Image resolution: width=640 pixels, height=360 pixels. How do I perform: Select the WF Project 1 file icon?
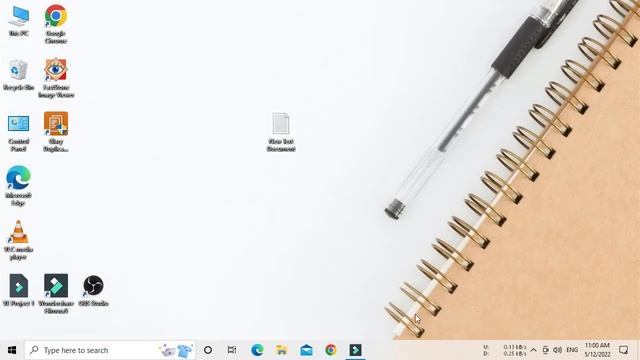click(18, 290)
